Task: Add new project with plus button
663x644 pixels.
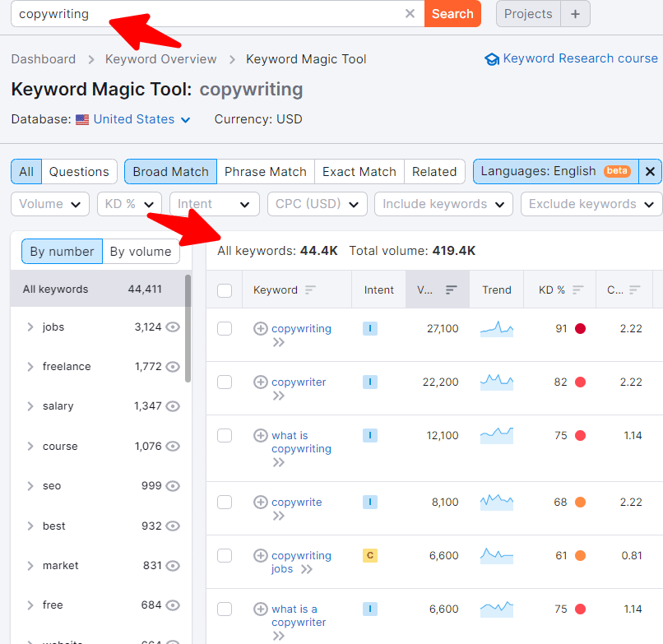Action: coord(575,13)
